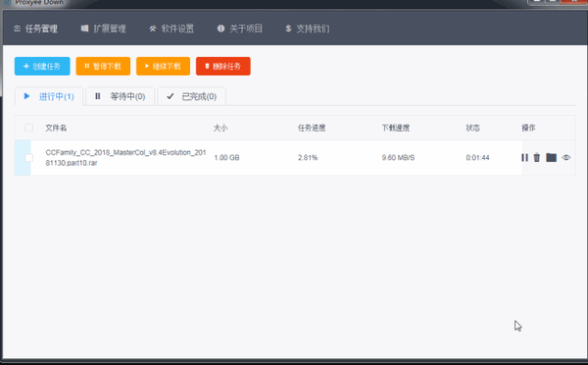Click the speed value 9.60 MB/S
The image size is (588, 365).
click(x=398, y=158)
